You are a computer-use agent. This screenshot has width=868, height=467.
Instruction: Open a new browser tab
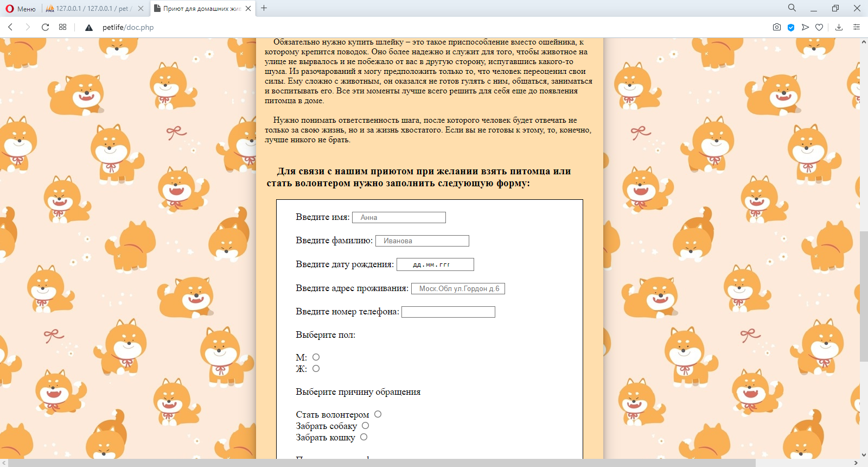point(264,8)
